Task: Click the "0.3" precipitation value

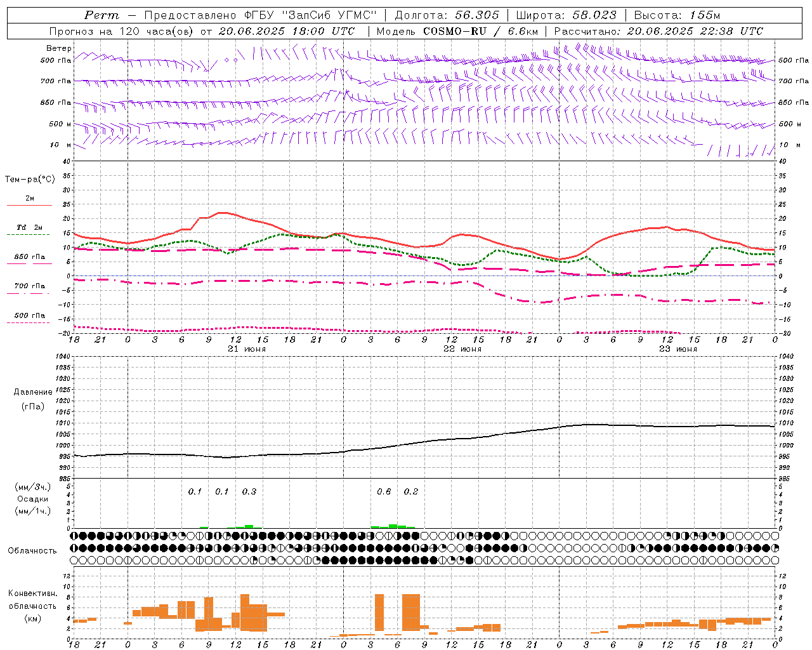Action: point(249,491)
